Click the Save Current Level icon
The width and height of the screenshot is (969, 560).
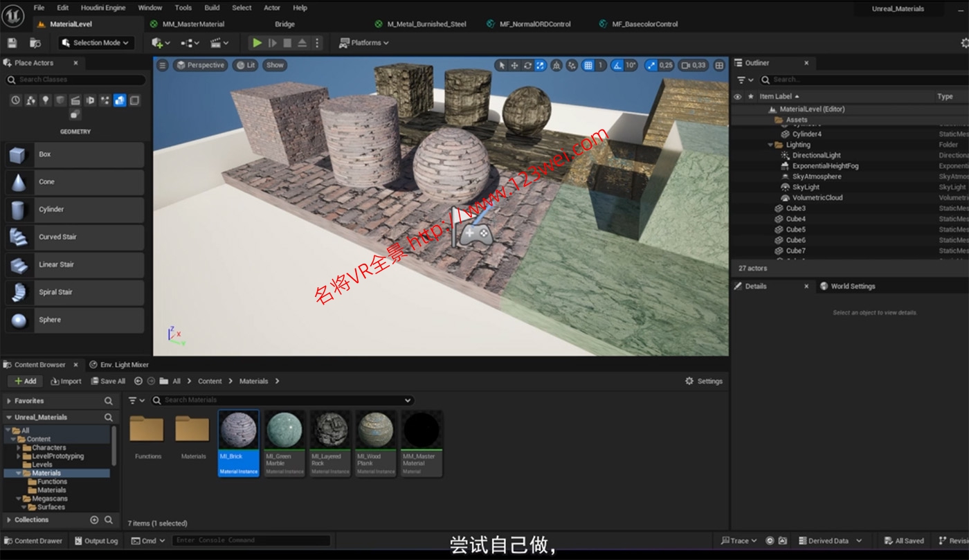tap(11, 42)
